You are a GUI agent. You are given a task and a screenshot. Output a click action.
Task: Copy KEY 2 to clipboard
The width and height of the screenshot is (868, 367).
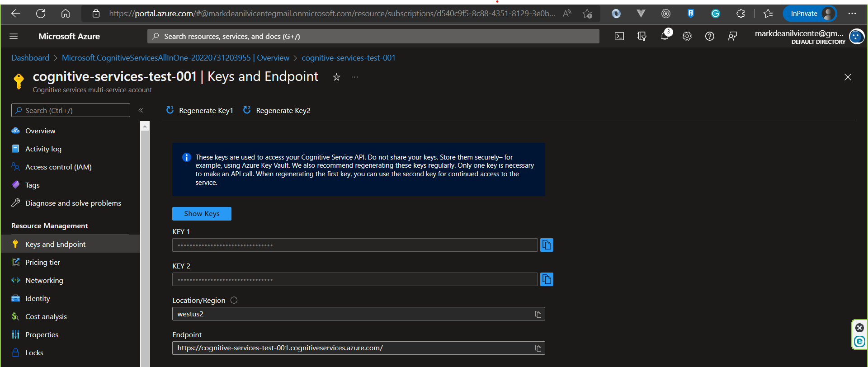[547, 279]
